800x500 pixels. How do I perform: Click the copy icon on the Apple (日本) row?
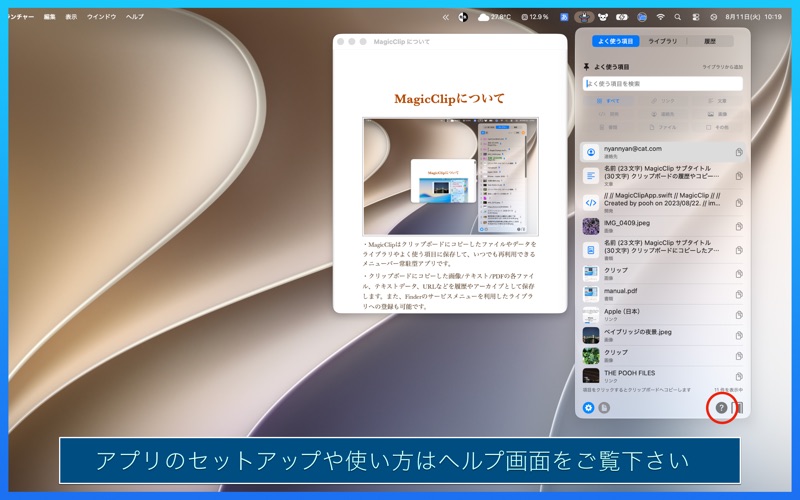(739, 315)
